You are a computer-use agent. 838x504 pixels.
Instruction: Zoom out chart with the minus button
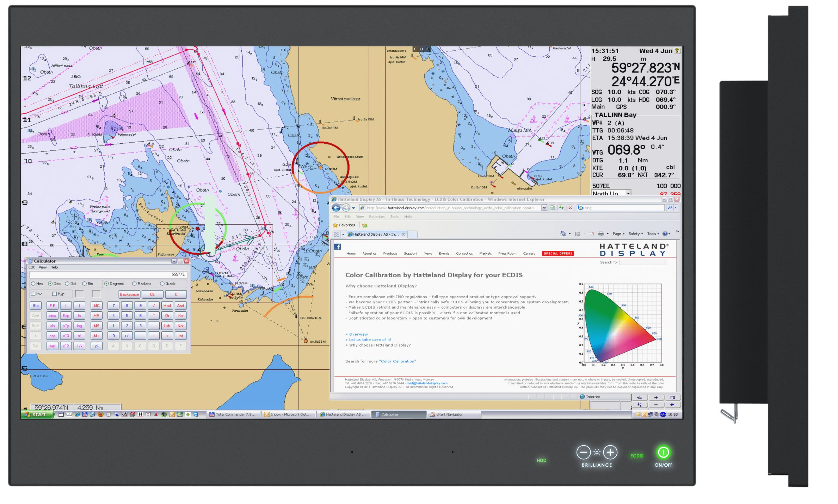click(x=656, y=405)
